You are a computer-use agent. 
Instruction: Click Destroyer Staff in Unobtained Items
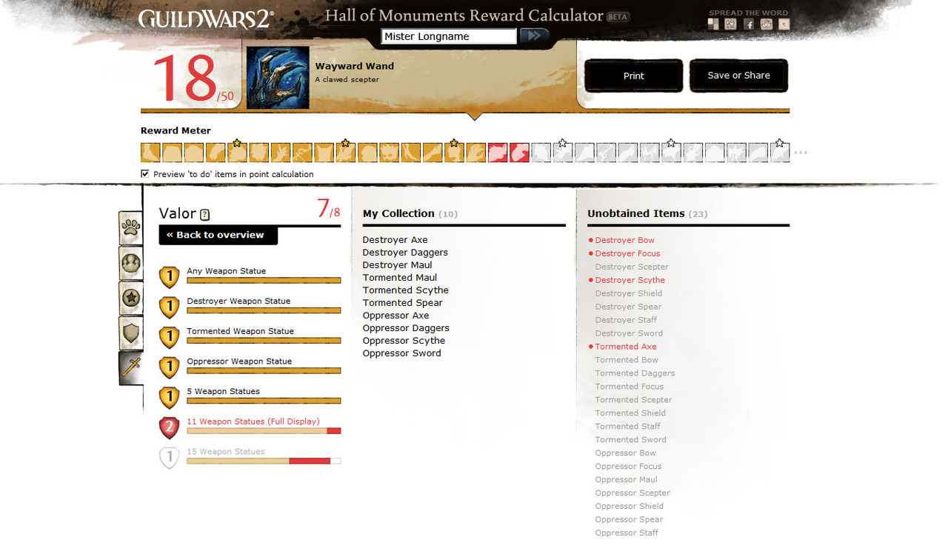[626, 320]
